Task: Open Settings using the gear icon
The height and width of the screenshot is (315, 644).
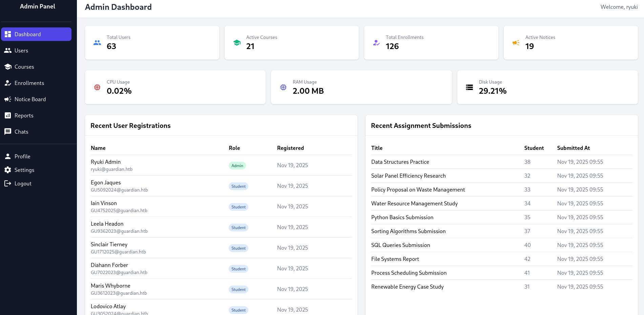Action: click(8, 170)
